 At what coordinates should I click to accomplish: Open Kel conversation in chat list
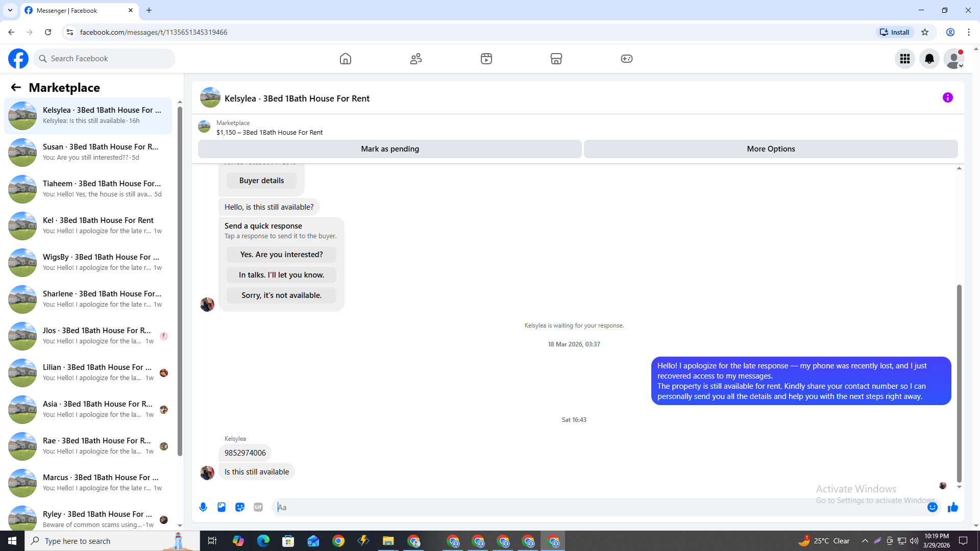tap(88, 226)
